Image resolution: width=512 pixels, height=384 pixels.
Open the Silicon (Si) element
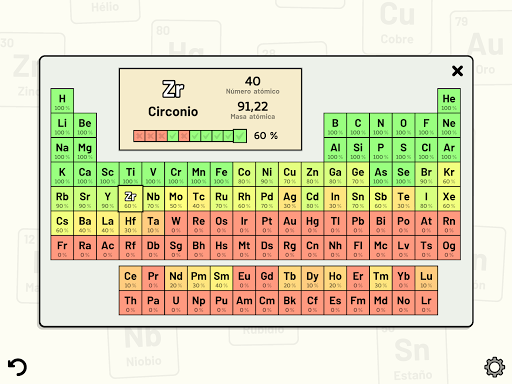(x=358, y=150)
